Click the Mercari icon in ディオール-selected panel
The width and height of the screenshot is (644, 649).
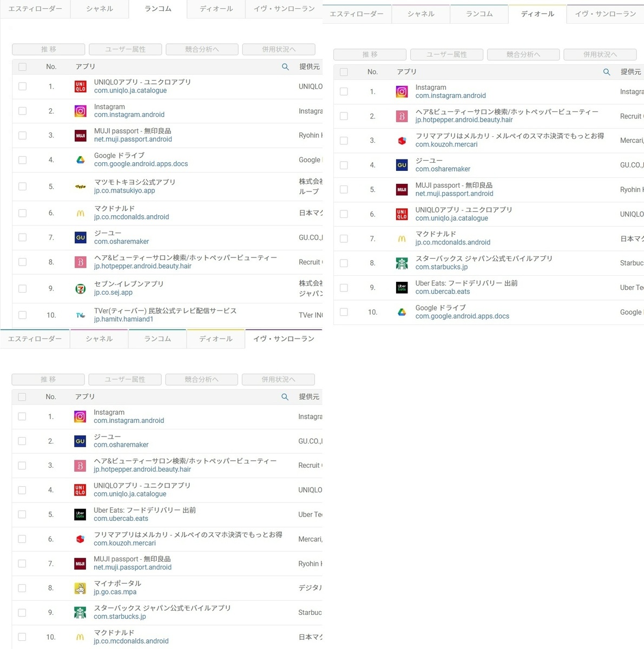click(402, 141)
